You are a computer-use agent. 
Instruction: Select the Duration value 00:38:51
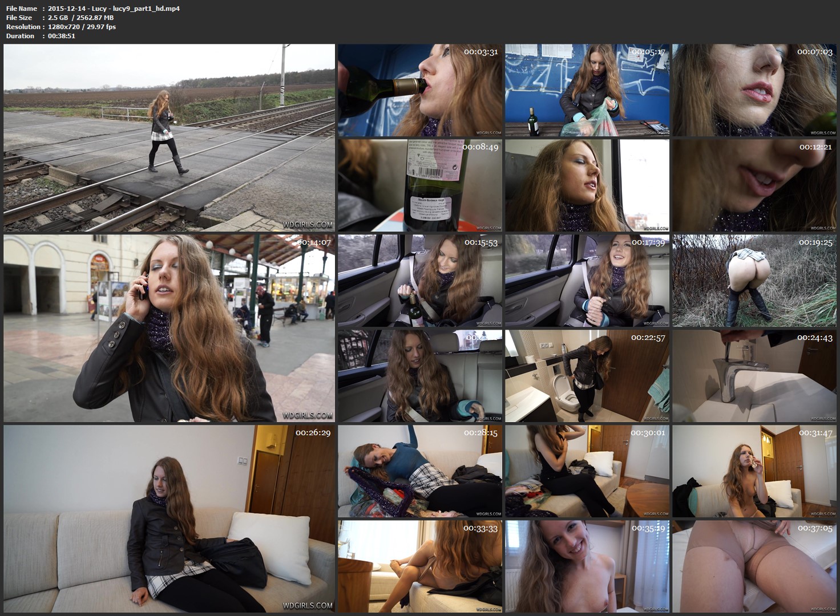62,36
